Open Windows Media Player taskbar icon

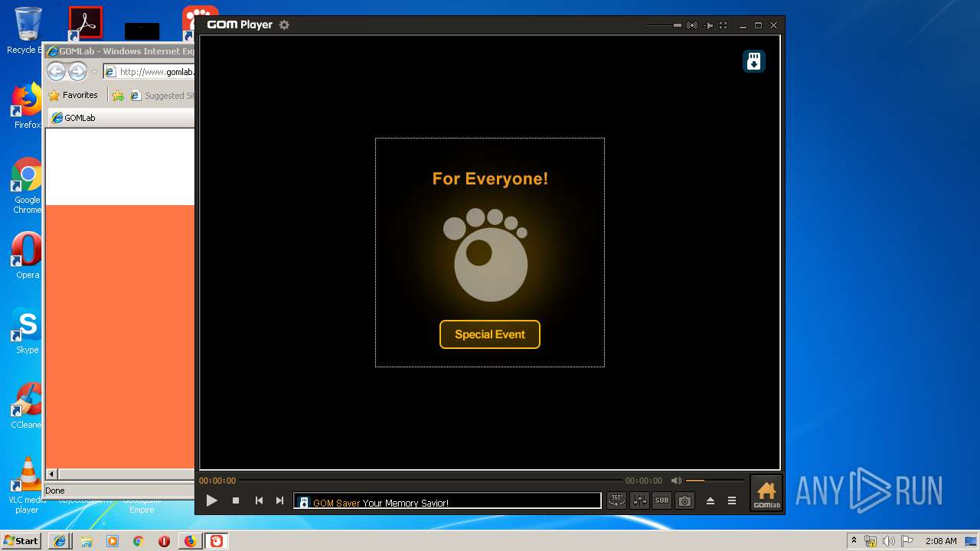113,541
